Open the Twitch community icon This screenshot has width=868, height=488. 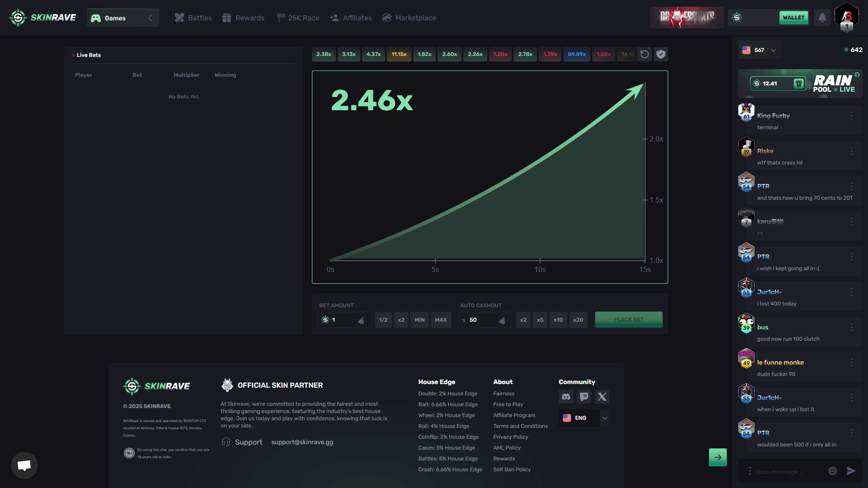[x=584, y=396]
